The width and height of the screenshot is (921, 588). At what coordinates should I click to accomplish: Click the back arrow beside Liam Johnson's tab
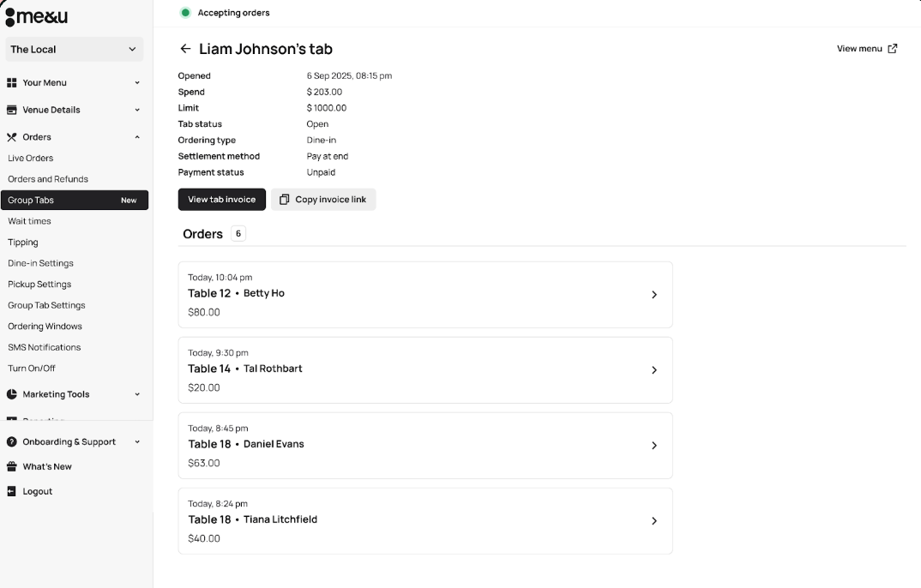click(x=185, y=49)
